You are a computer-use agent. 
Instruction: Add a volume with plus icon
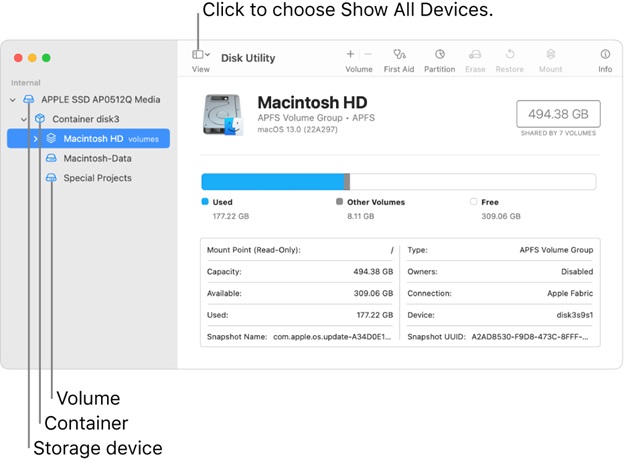pos(350,54)
